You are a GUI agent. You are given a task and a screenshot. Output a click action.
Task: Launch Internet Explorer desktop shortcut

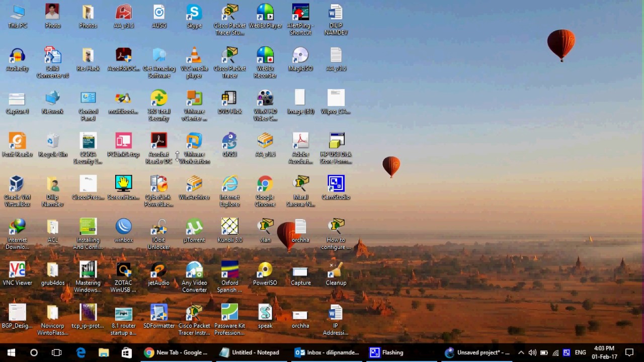[x=229, y=191]
